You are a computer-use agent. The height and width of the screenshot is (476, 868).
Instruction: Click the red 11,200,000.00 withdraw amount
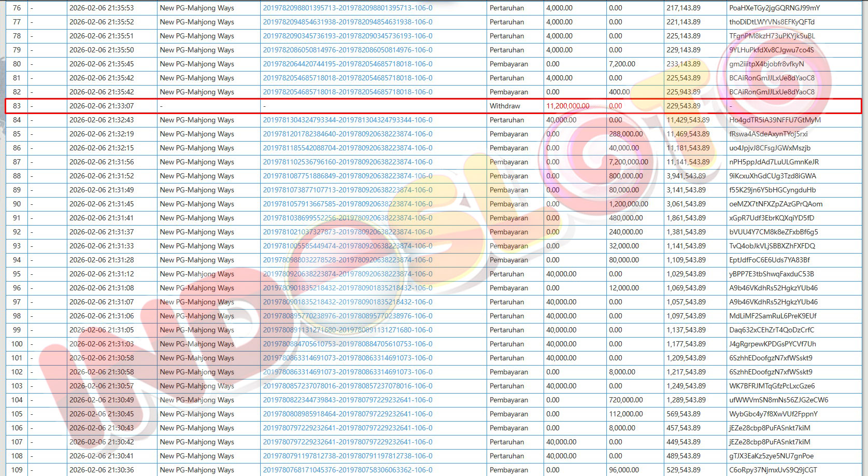[x=567, y=106]
